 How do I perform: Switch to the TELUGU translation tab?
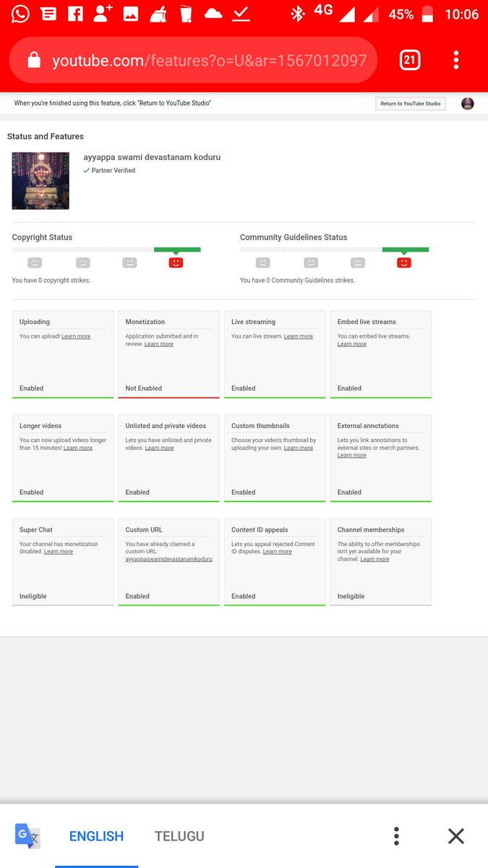[179, 836]
